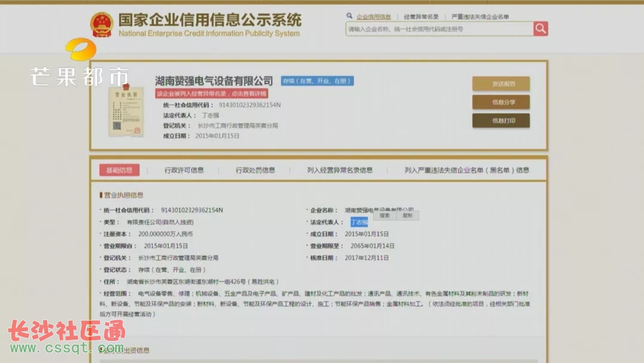Select the 企业信用信息 search category
Image resolution: width=644 pixels, height=363 pixels.
click(373, 17)
